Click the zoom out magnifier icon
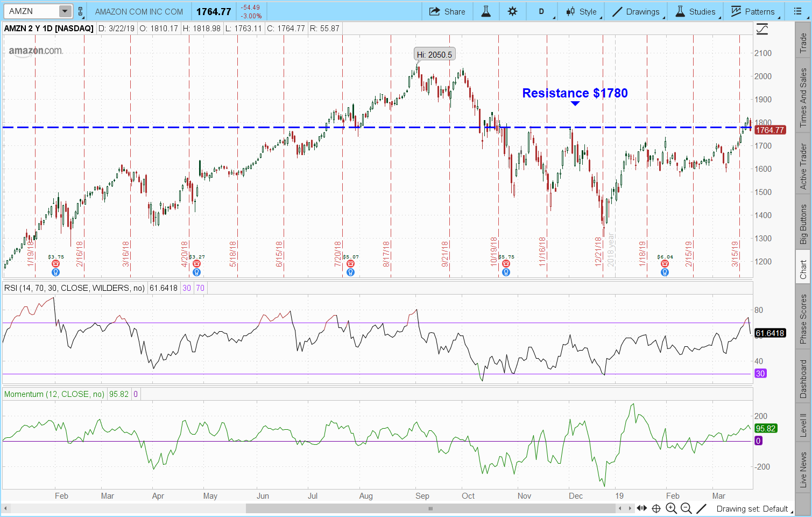The height and width of the screenshot is (517, 812). click(686, 508)
